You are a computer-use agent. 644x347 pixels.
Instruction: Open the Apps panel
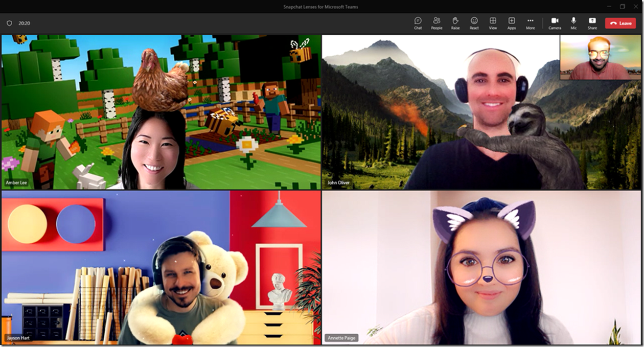511,23
